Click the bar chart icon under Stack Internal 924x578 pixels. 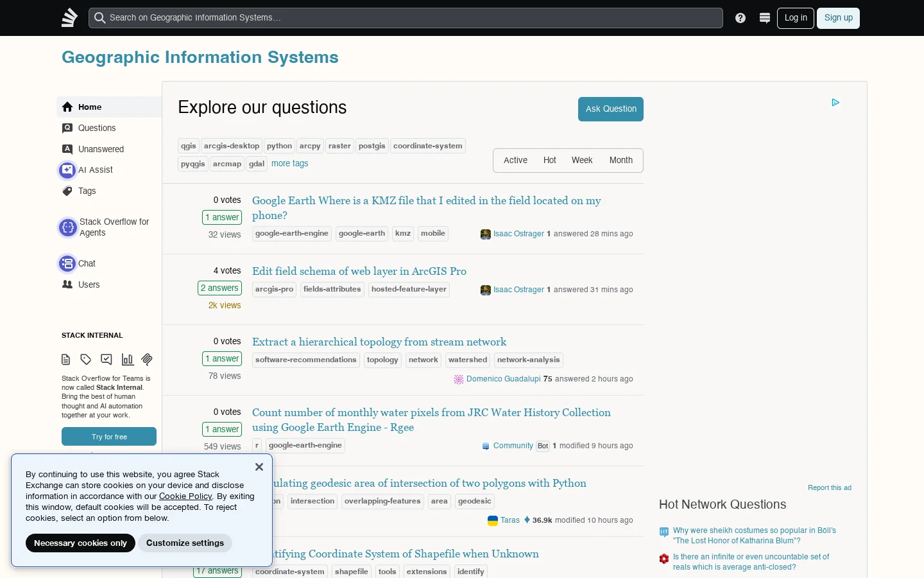pyautogui.click(x=127, y=360)
